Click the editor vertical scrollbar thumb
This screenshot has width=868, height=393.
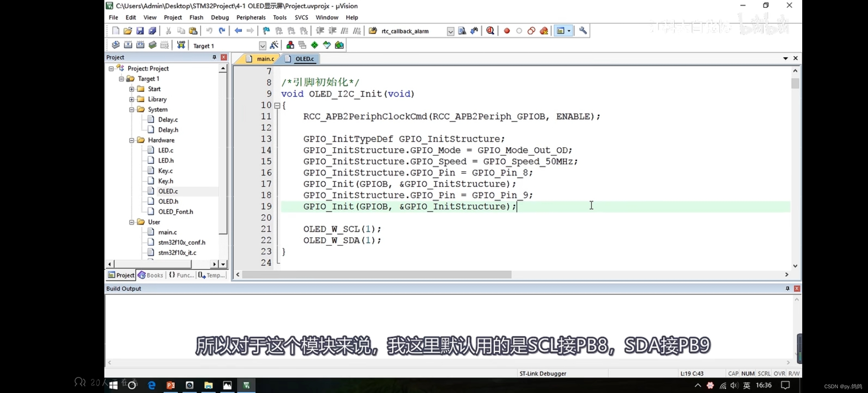tap(795, 83)
